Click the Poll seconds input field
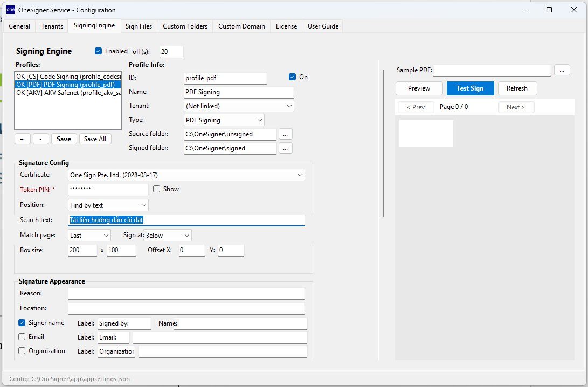This screenshot has height=387, width=588. tap(171, 52)
